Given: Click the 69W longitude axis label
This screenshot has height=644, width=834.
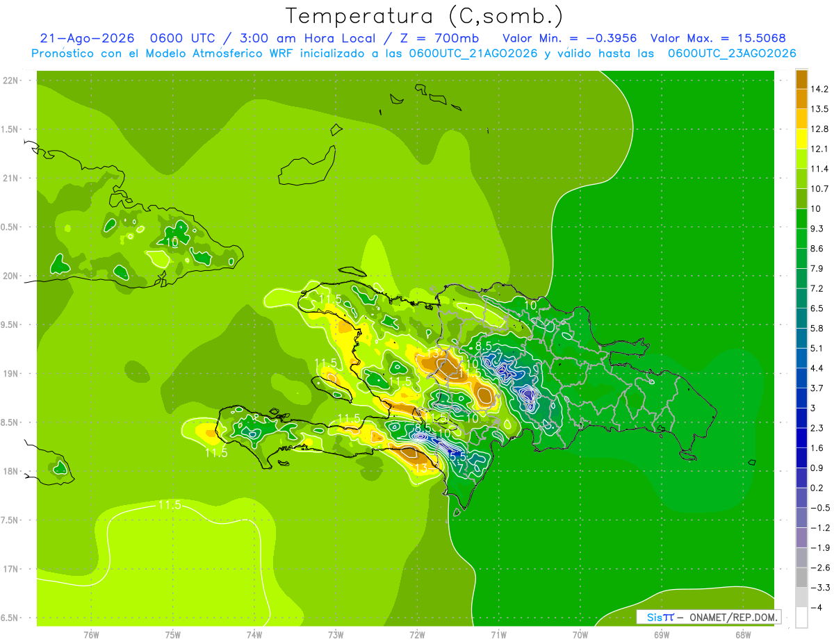Looking at the screenshot, I should [662, 635].
